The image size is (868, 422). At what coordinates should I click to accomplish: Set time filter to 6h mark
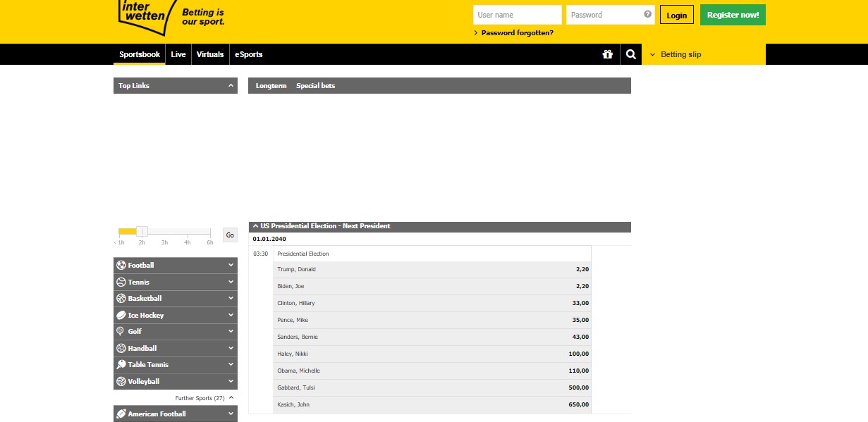[x=210, y=242]
